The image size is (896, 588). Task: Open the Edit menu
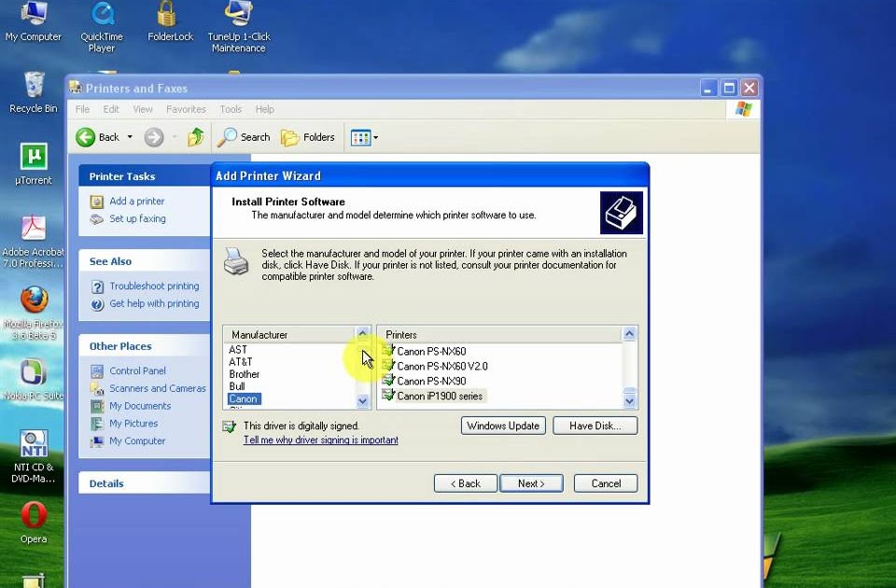coord(111,109)
